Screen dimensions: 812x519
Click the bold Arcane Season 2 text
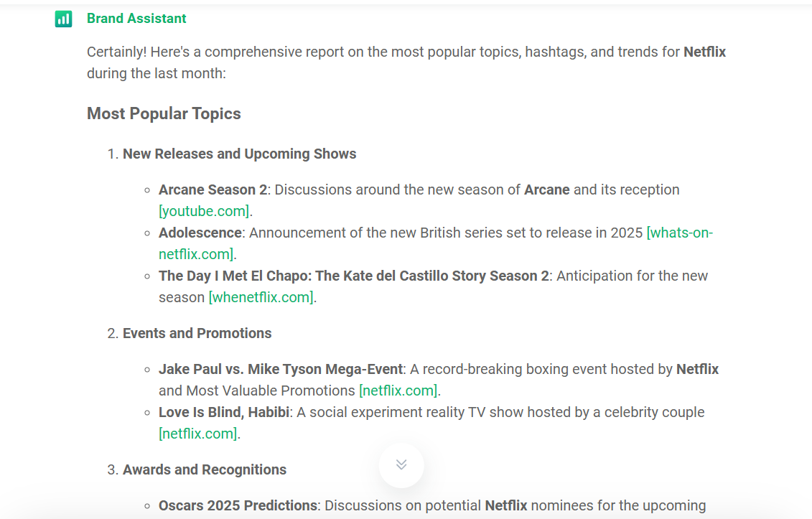click(x=213, y=190)
